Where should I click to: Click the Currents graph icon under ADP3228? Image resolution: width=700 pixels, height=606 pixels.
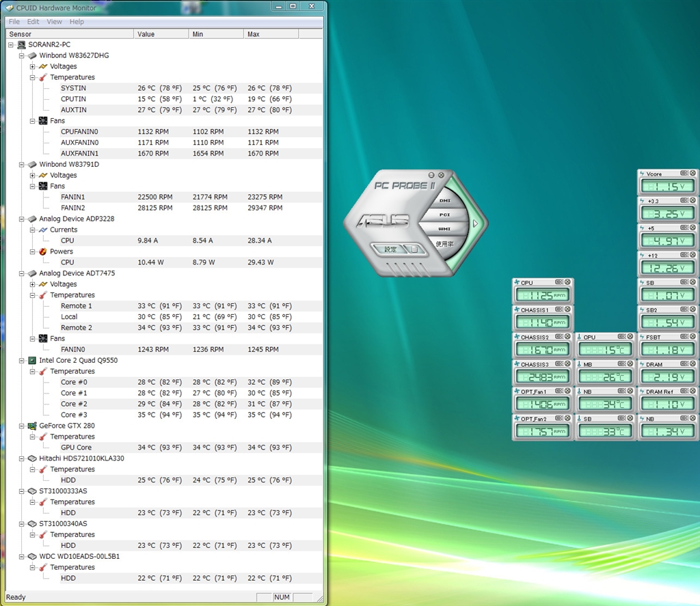click(x=43, y=230)
